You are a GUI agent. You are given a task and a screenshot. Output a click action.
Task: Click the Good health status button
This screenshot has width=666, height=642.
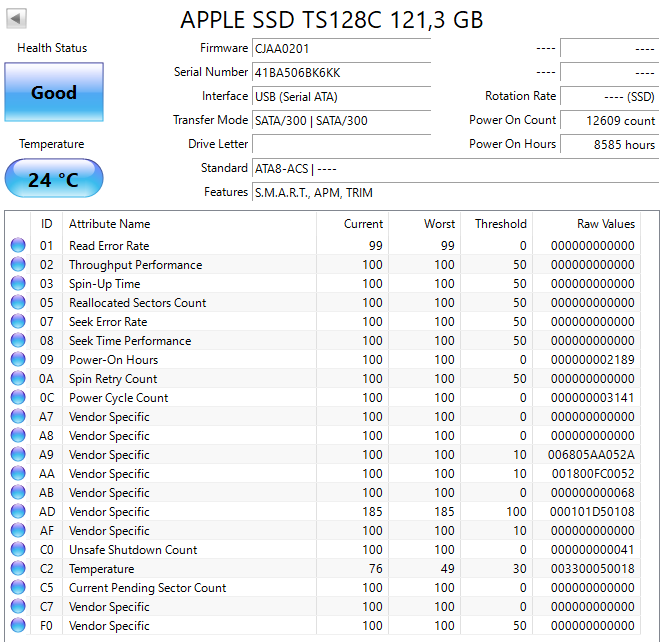coord(54,93)
